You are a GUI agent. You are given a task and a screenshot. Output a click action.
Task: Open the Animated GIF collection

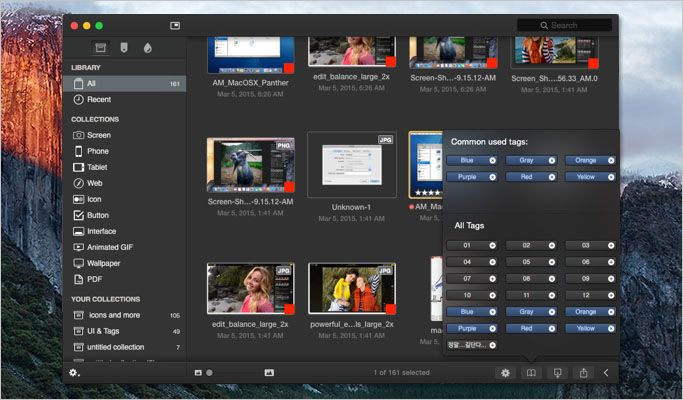click(x=125, y=247)
